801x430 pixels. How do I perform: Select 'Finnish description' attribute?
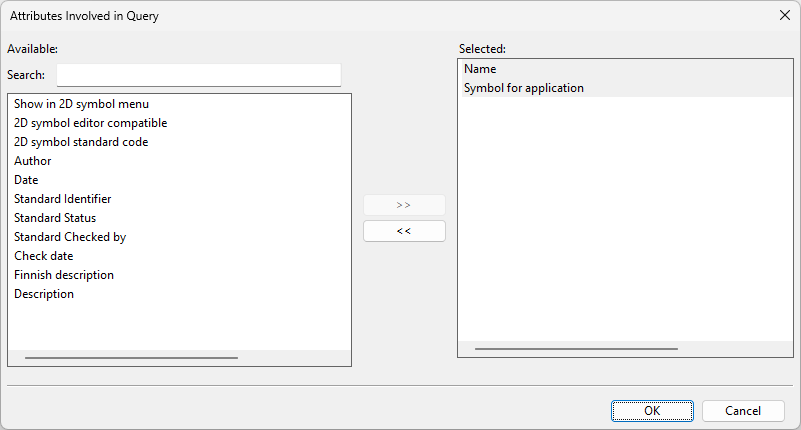pos(64,275)
